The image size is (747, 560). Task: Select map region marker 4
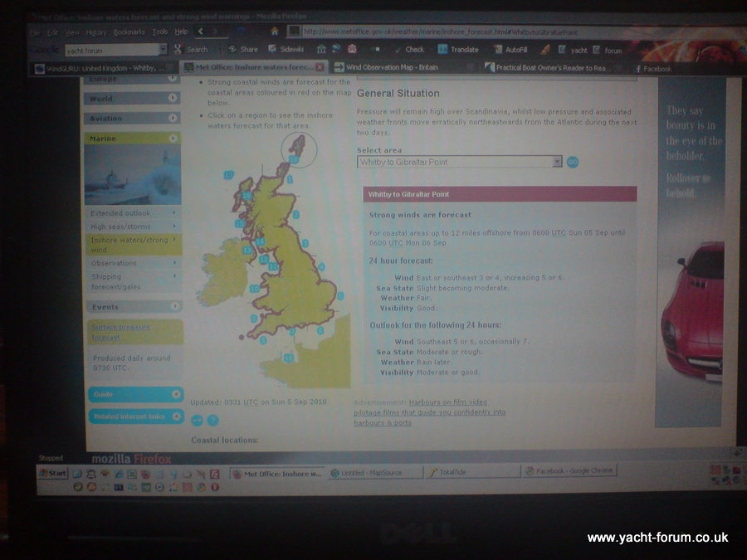point(321,267)
